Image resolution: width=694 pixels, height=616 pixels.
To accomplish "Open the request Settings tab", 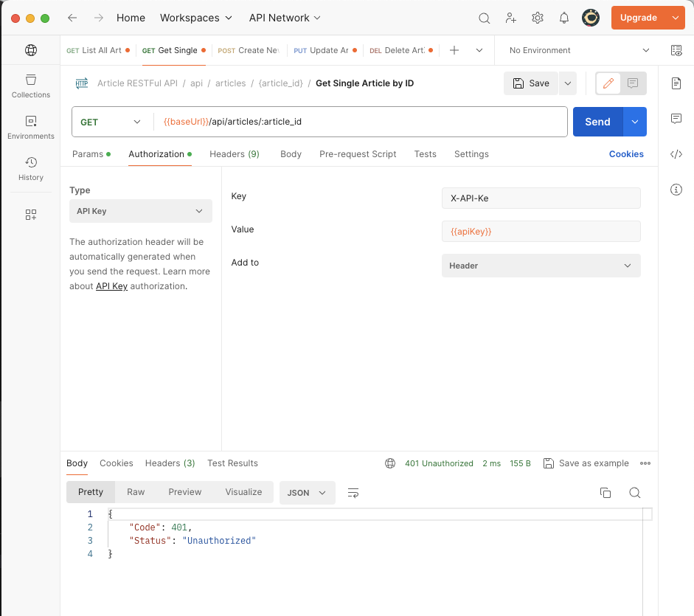I will point(471,154).
